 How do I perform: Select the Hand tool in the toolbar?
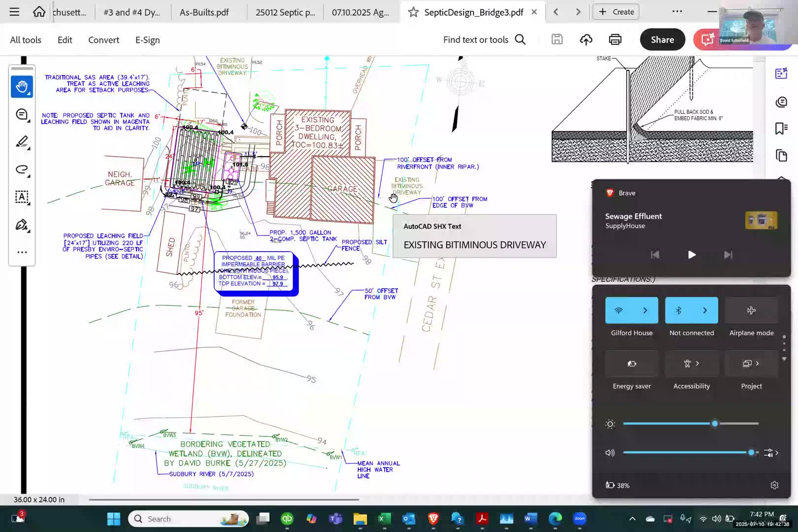click(x=22, y=86)
